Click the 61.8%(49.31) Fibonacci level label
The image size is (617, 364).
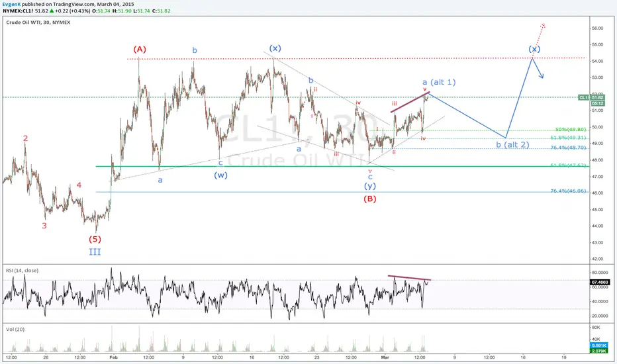[568, 138]
